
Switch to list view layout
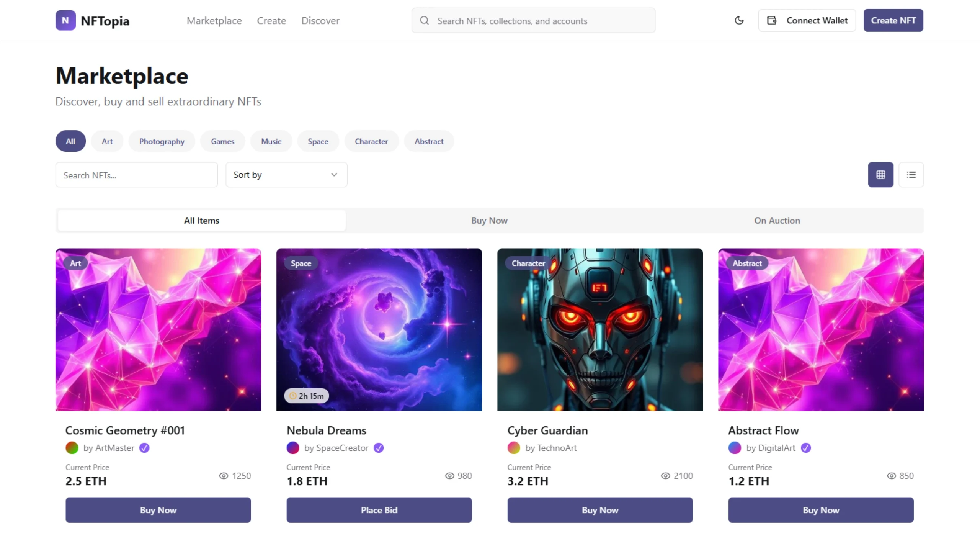pos(911,175)
